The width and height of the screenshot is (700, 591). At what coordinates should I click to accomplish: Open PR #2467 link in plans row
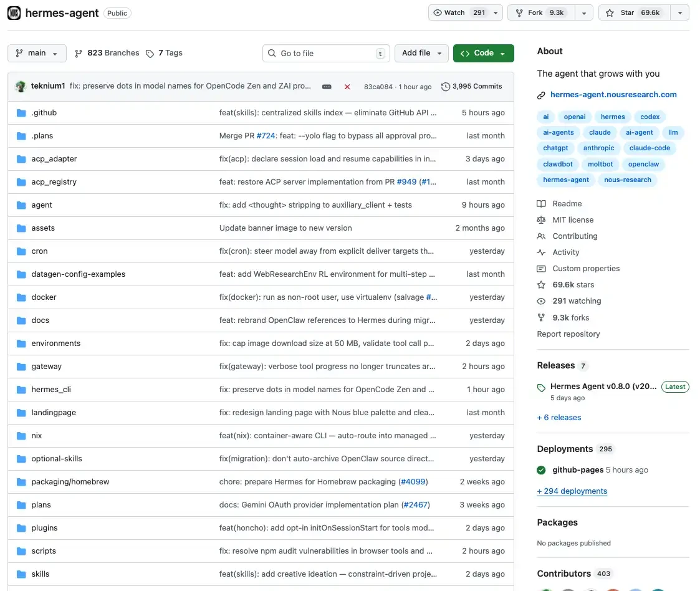(416, 505)
